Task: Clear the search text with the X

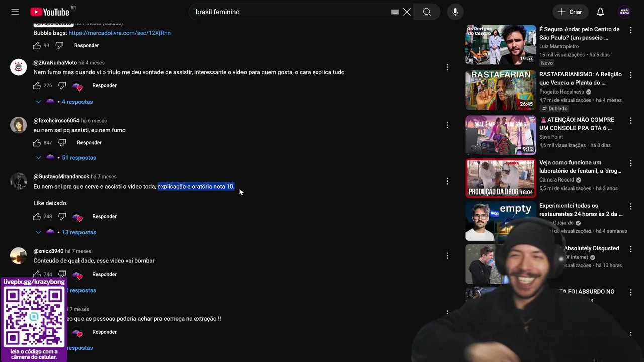Action: coord(407,12)
